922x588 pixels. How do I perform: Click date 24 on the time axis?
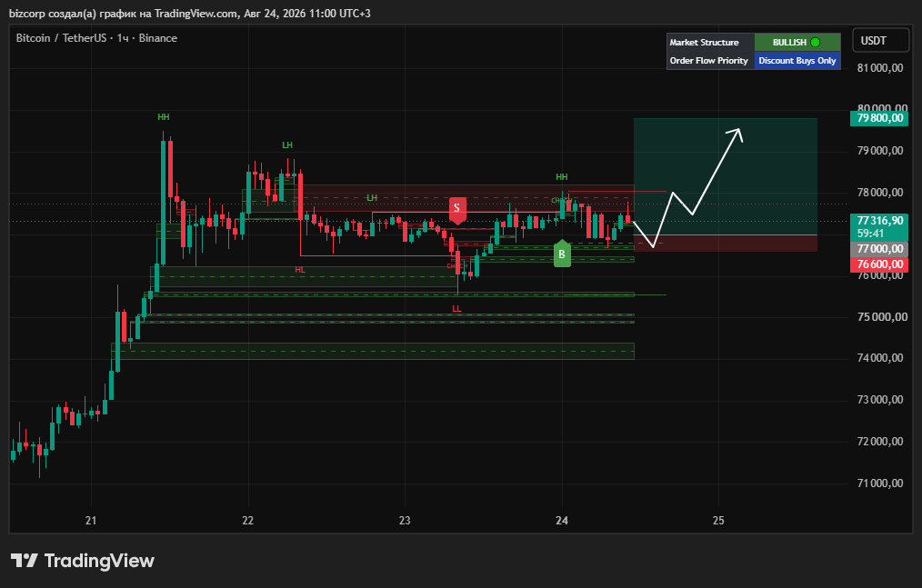click(562, 521)
